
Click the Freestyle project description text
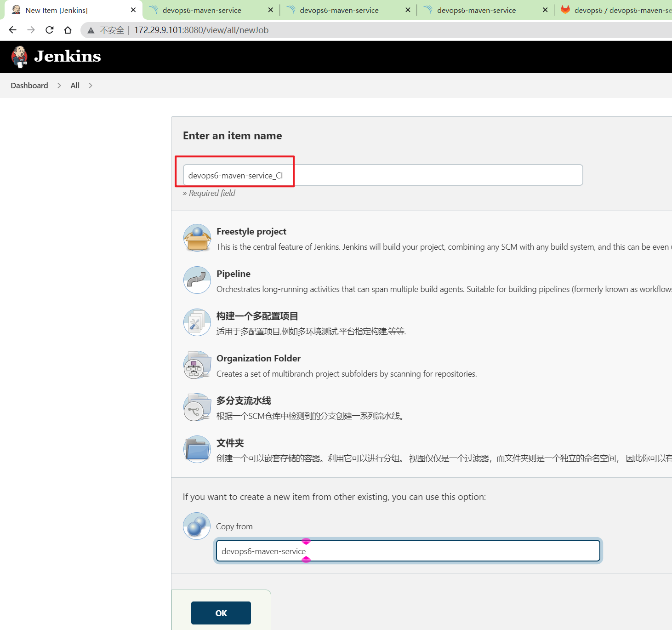coord(444,247)
